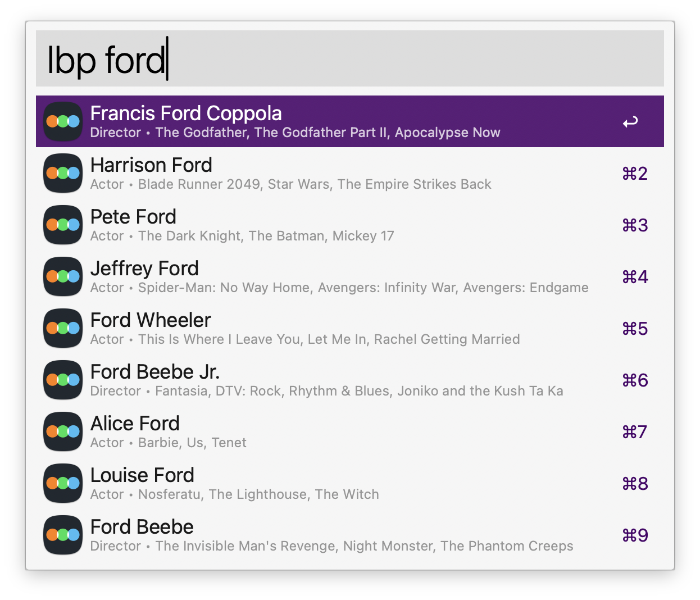700x600 pixels.
Task: Open the Harrison Ford result
Action: click(151, 165)
